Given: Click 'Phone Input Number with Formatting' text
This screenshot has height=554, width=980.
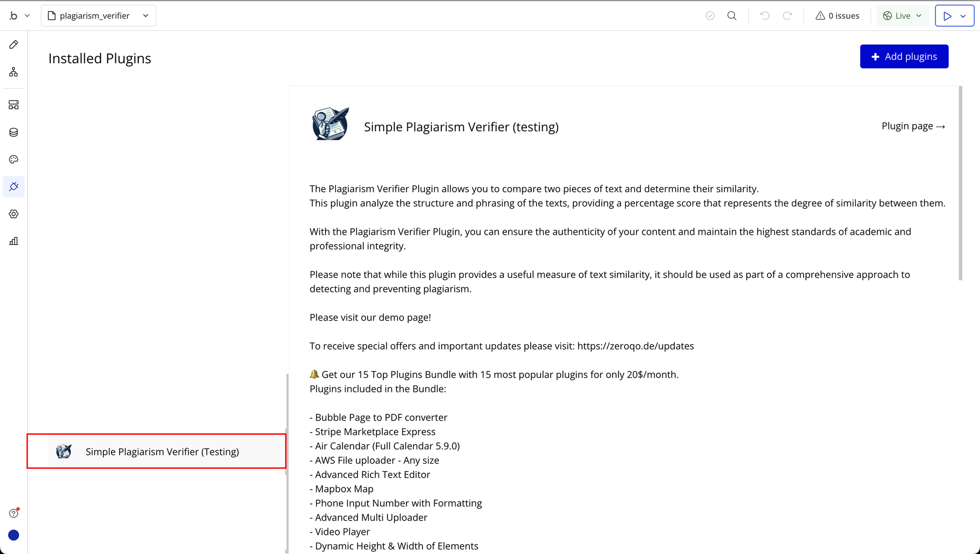Looking at the screenshot, I should pyautogui.click(x=398, y=503).
